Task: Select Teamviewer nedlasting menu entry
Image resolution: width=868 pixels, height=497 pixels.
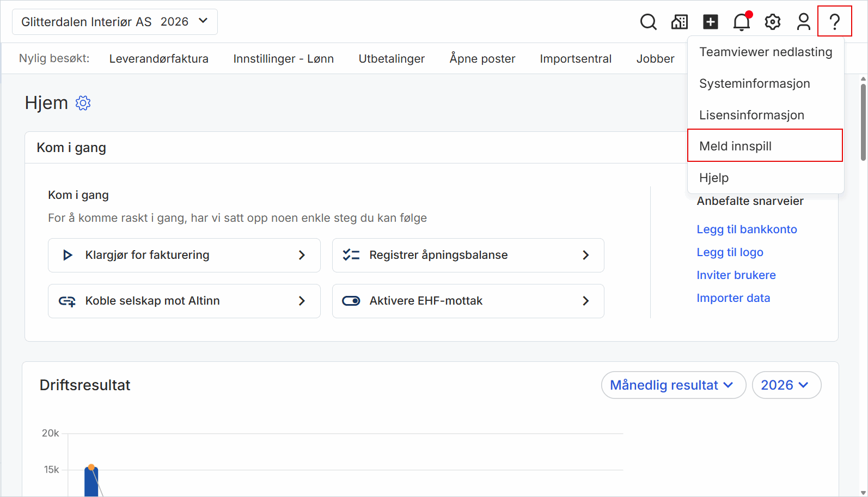Action: click(x=765, y=52)
